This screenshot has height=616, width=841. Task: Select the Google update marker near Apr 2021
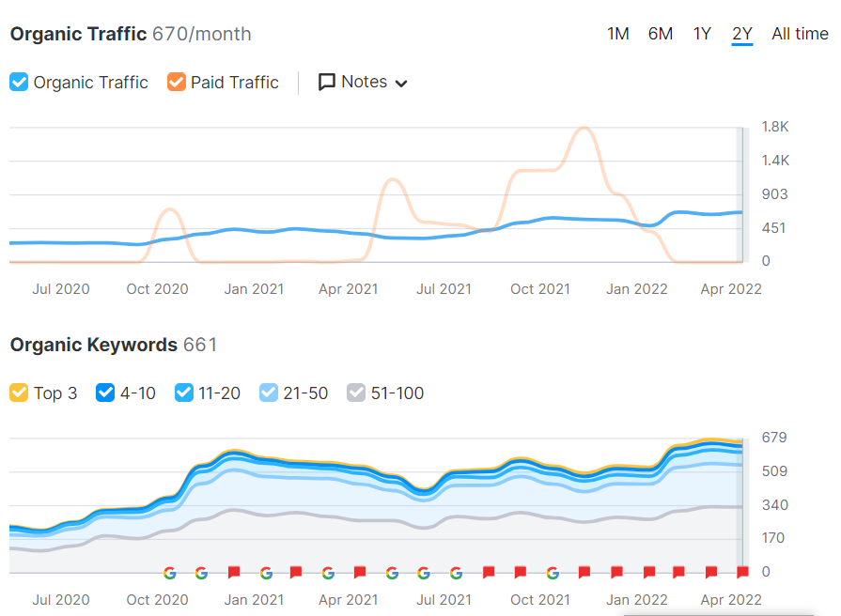pyautogui.click(x=328, y=572)
